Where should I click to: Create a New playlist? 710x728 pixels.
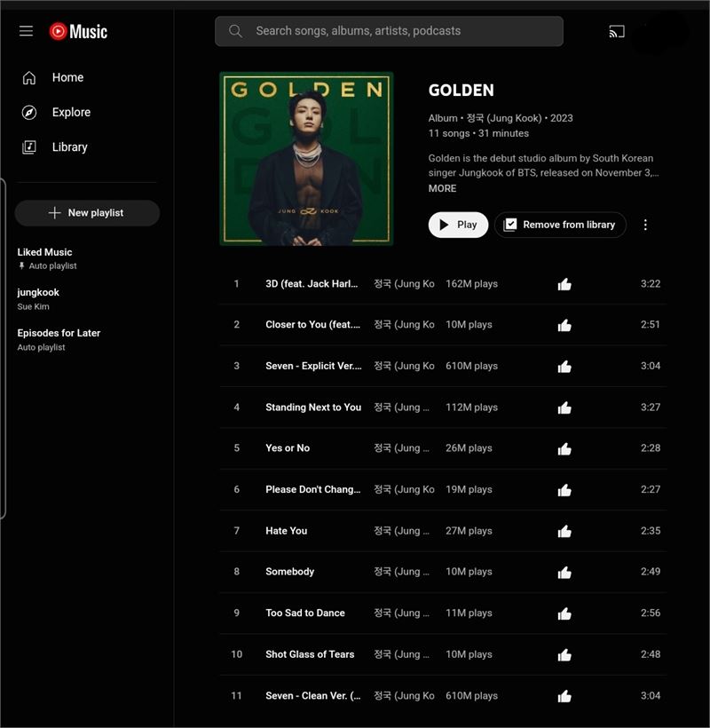tap(87, 213)
